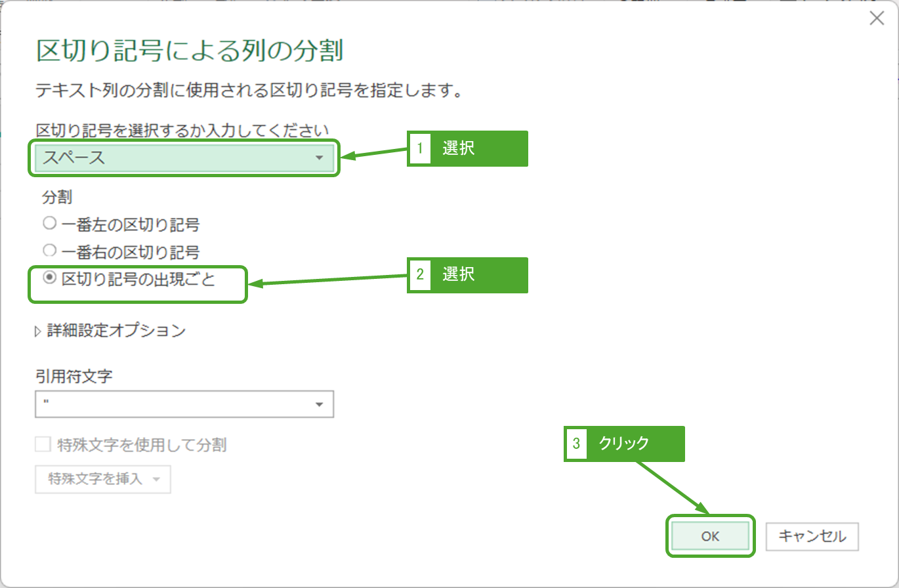Click the テキスト列の分割 description text
The image size is (899, 588).
pyautogui.click(x=249, y=91)
